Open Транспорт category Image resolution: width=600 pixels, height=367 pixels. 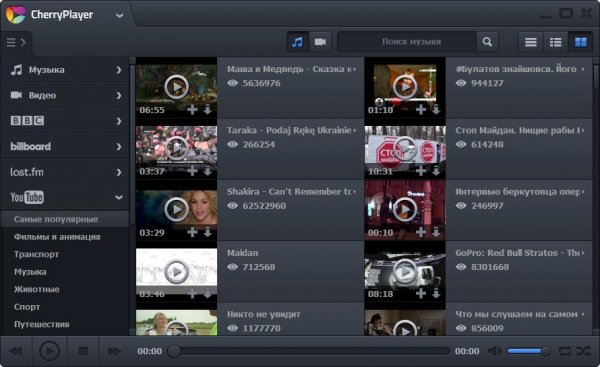point(36,254)
